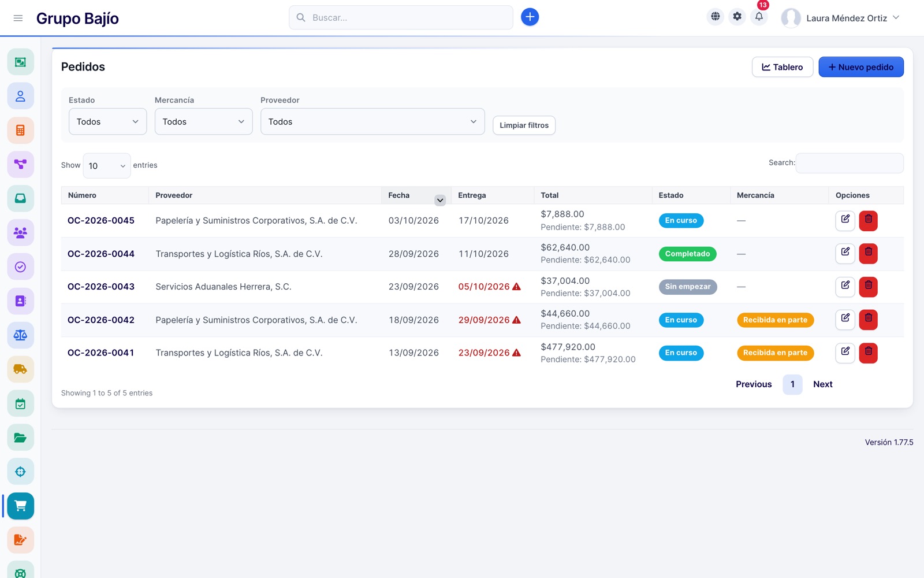Screen dimensions: 924x578
Task: Open the Estado filter dropdown
Action: coord(107,121)
